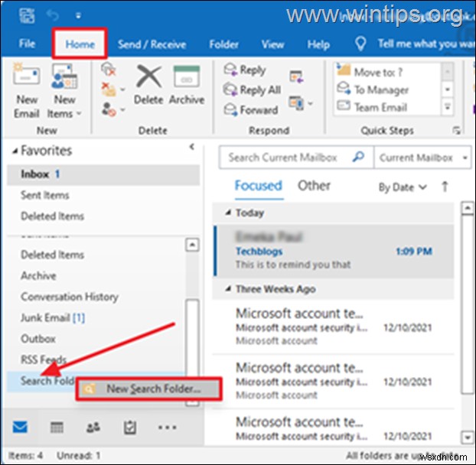Reverse sort order arrow
Image resolution: width=476 pixels, height=465 pixels.
[x=445, y=187]
